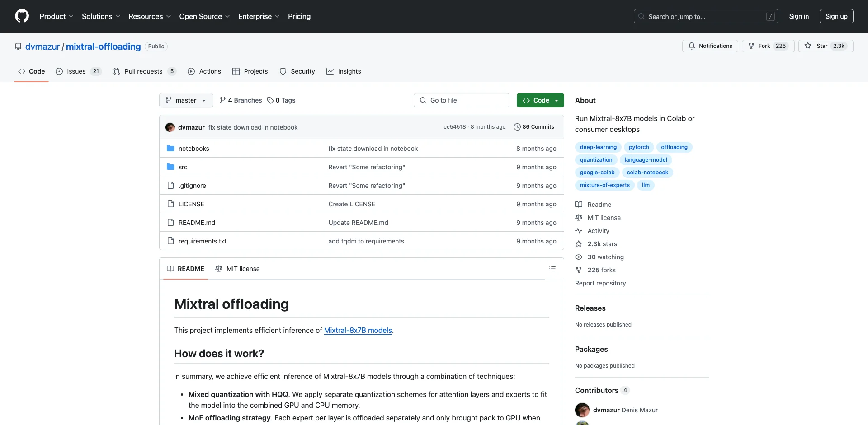
Task: Click the Sign in link
Action: (x=799, y=16)
